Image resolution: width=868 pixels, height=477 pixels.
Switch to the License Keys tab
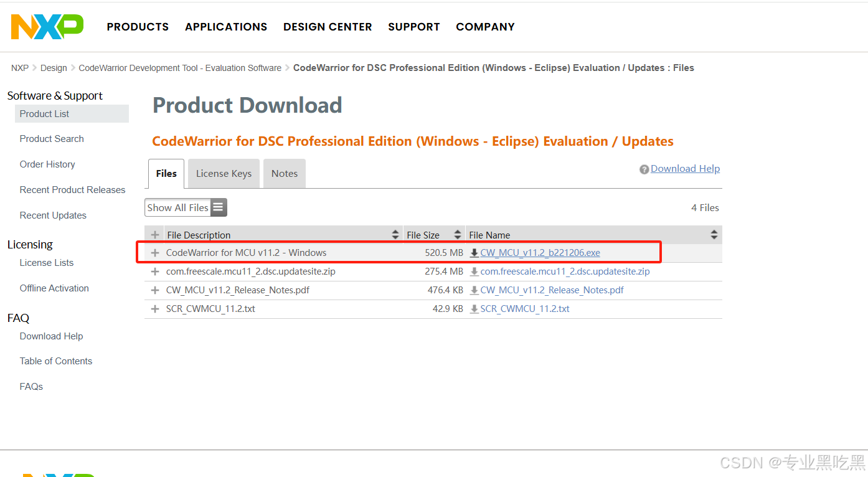224,174
